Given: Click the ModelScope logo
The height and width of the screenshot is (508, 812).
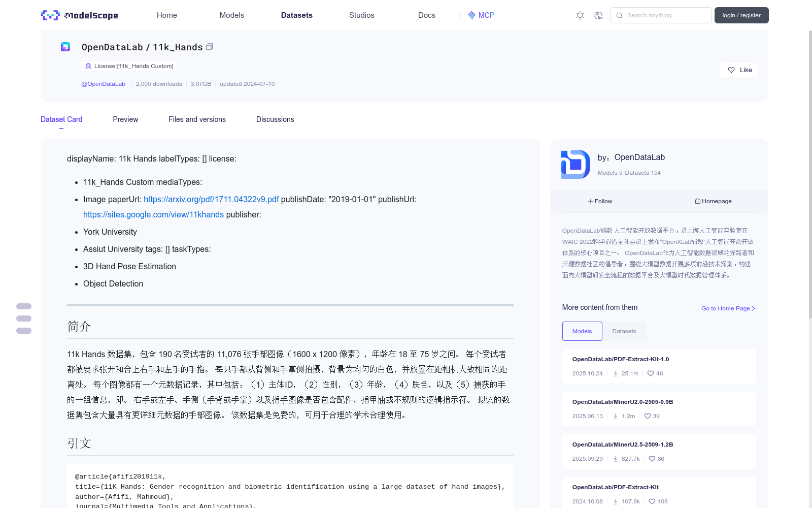Looking at the screenshot, I should (x=80, y=15).
